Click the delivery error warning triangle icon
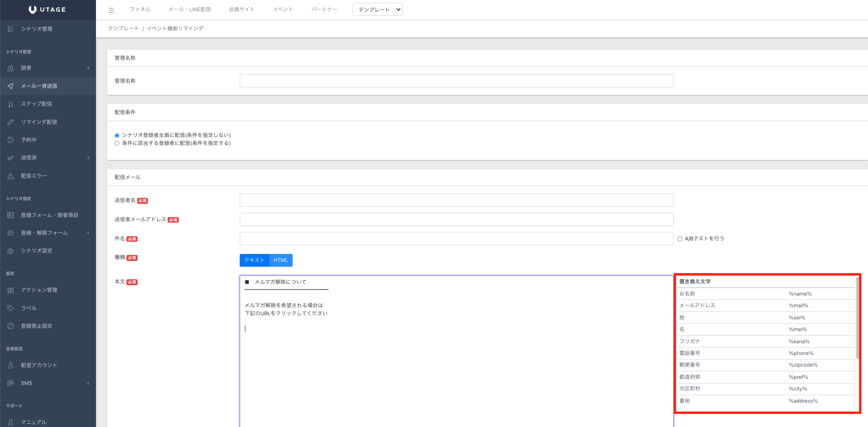Viewport: 868px width, 427px height. [10, 176]
